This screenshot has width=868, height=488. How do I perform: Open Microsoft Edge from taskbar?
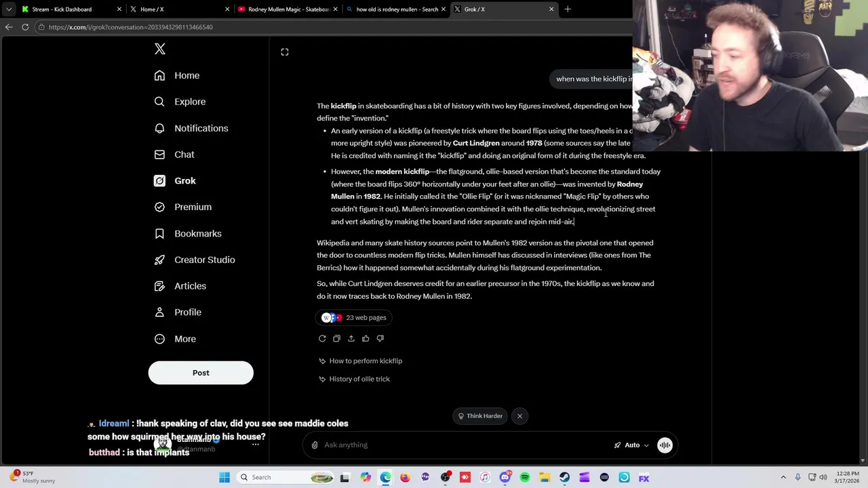pos(385,477)
